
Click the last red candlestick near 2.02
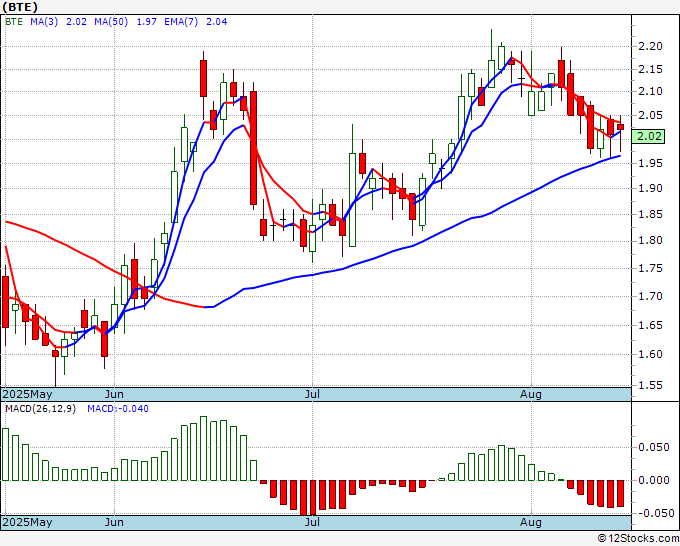(621, 127)
